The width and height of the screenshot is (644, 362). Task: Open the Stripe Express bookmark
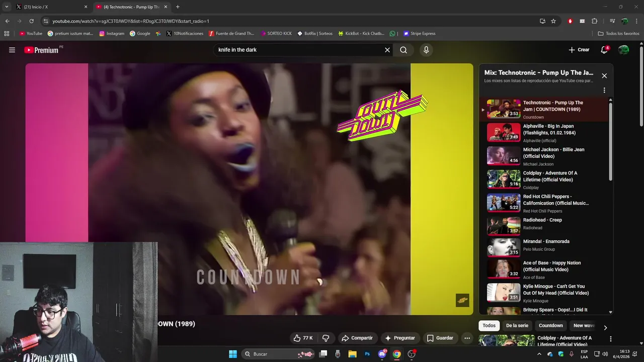(x=419, y=34)
